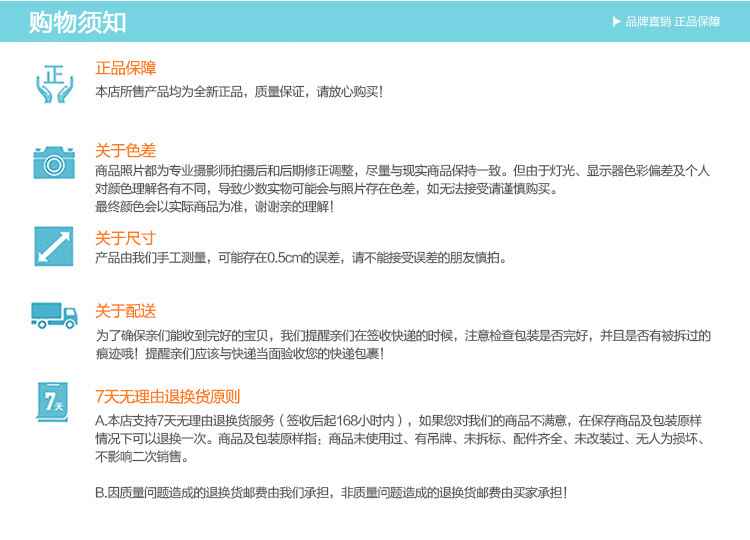The width and height of the screenshot is (750, 540).
Task: Select the 正品保障 orange heading
Action: pos(126,68)
